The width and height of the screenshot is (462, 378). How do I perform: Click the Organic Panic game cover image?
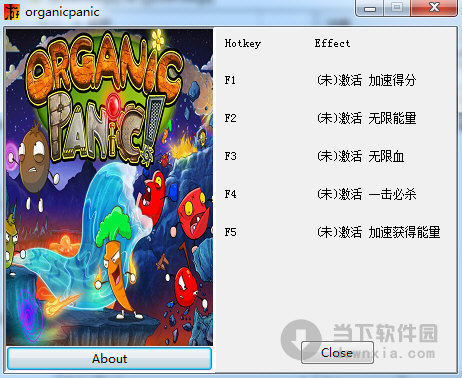point(109,187)
